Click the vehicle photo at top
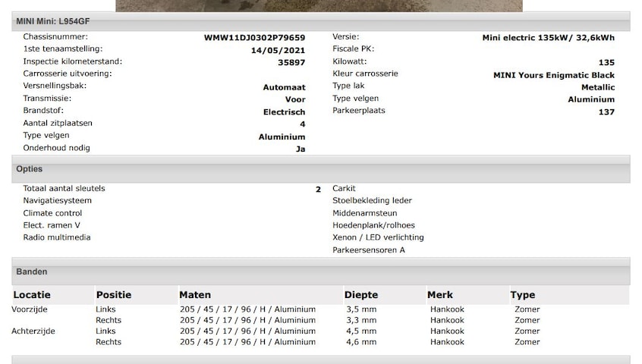 click(x=319, y=5)
